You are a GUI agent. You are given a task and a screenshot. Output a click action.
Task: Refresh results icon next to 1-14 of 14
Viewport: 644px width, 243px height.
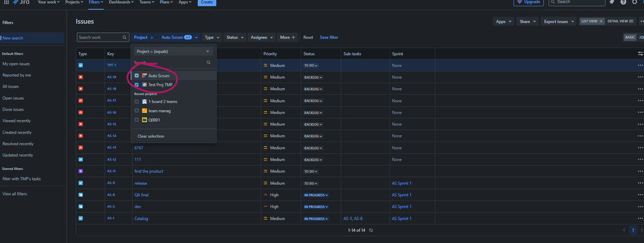[x=371, y=230]
